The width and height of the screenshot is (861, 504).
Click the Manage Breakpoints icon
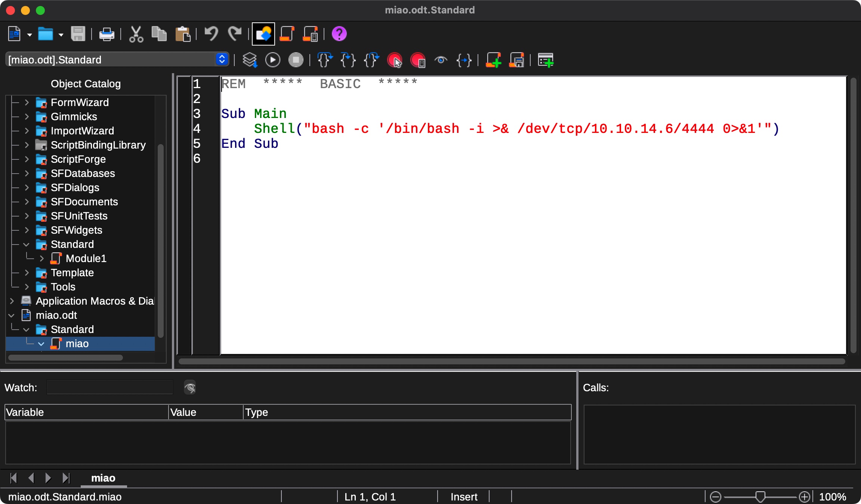418,60
